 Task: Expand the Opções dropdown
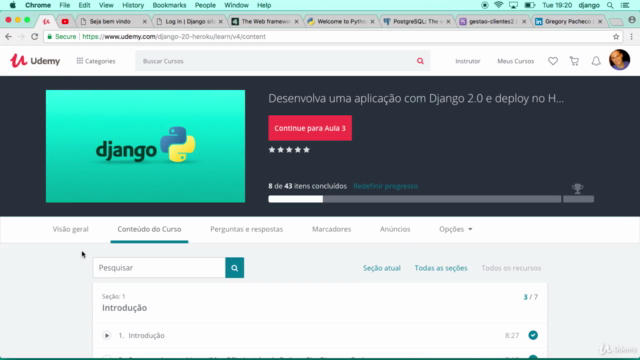tap(456, 229)
